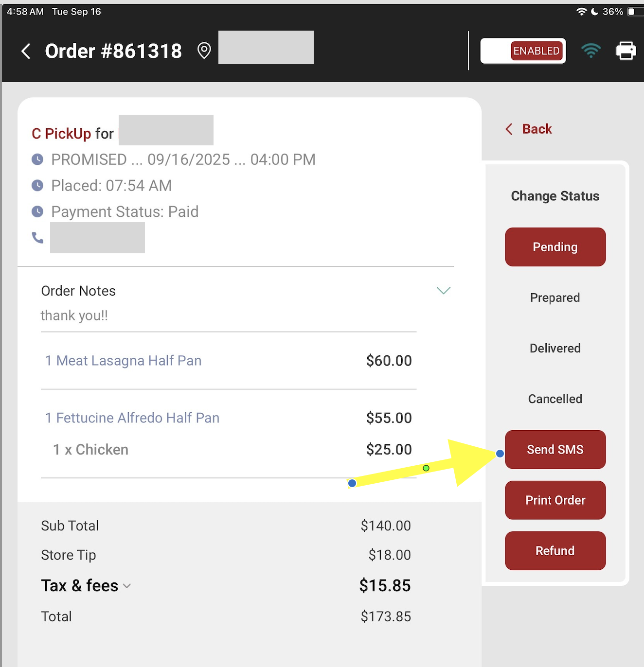Collapse the Order Notes chevron

pos(444,291)
